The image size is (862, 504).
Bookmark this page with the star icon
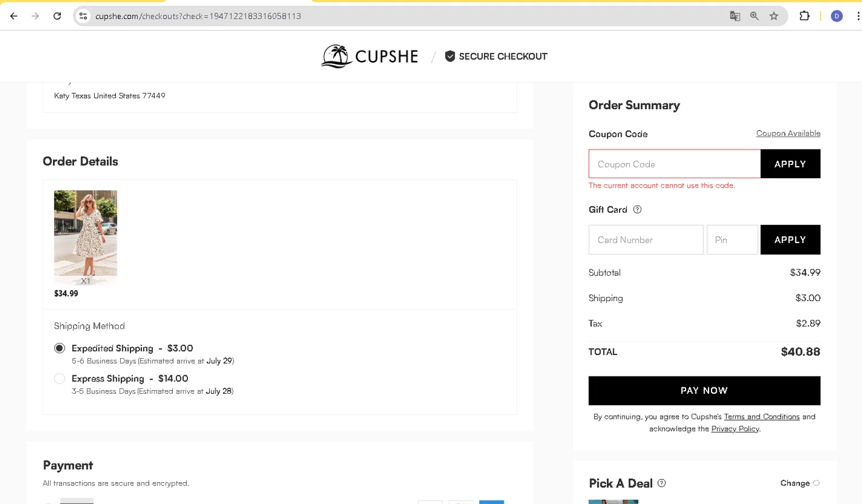click(x=774, y=16)
